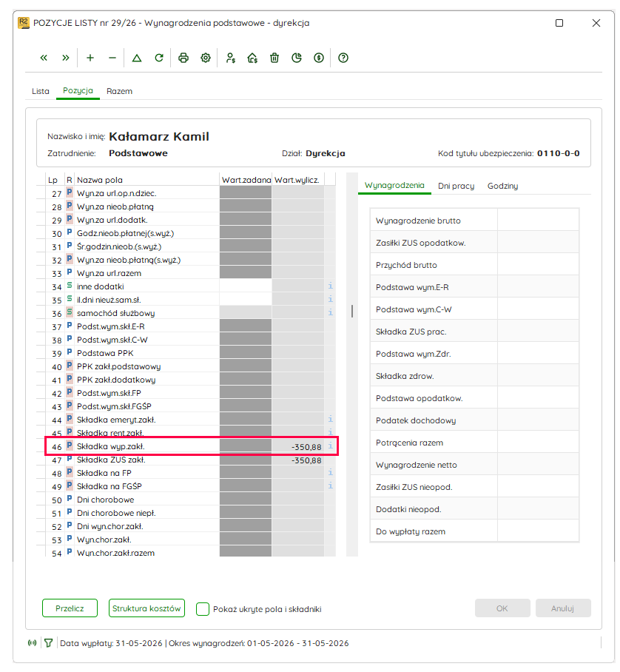The height and width of the screenshot is (672, 620).
Task: Click the plus icon in the toolbar
Action: click(x=90, y=58)
